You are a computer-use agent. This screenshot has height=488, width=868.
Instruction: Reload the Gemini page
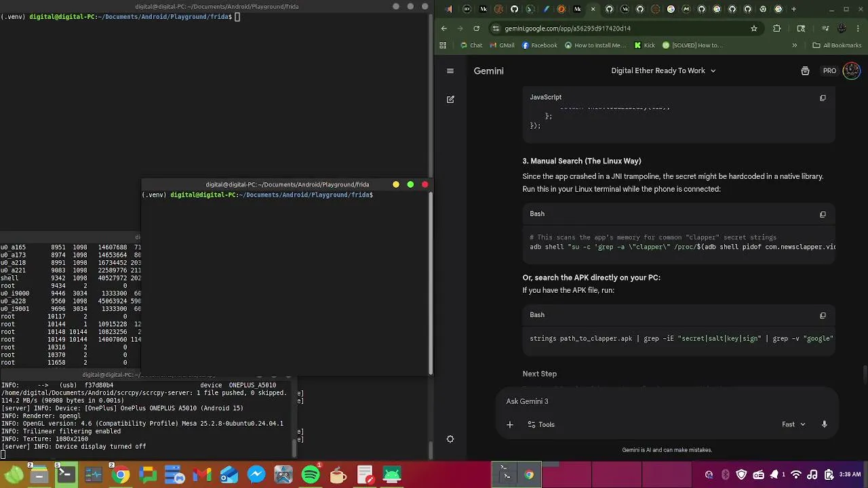pos(477,28)
